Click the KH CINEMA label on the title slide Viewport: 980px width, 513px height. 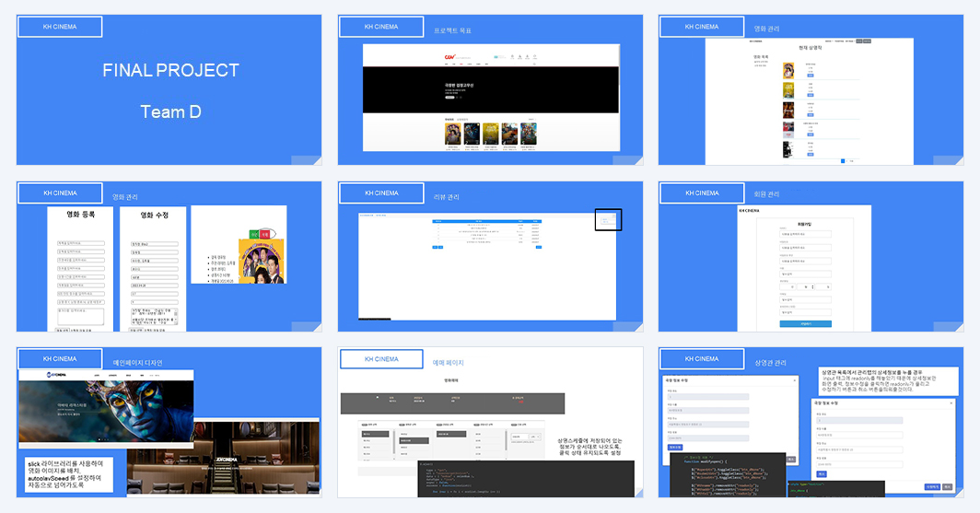(x=60, y=27)
